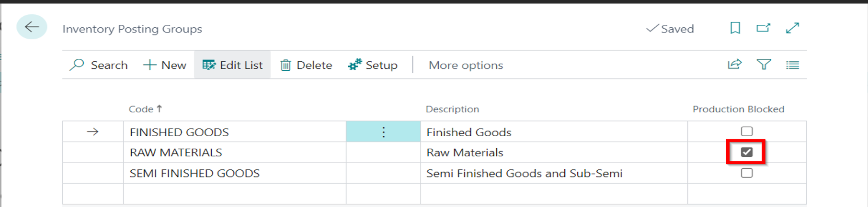Check Production Blocked for Finished Goods
Viewport: 868px width, 207px height.
pos(746,131)
